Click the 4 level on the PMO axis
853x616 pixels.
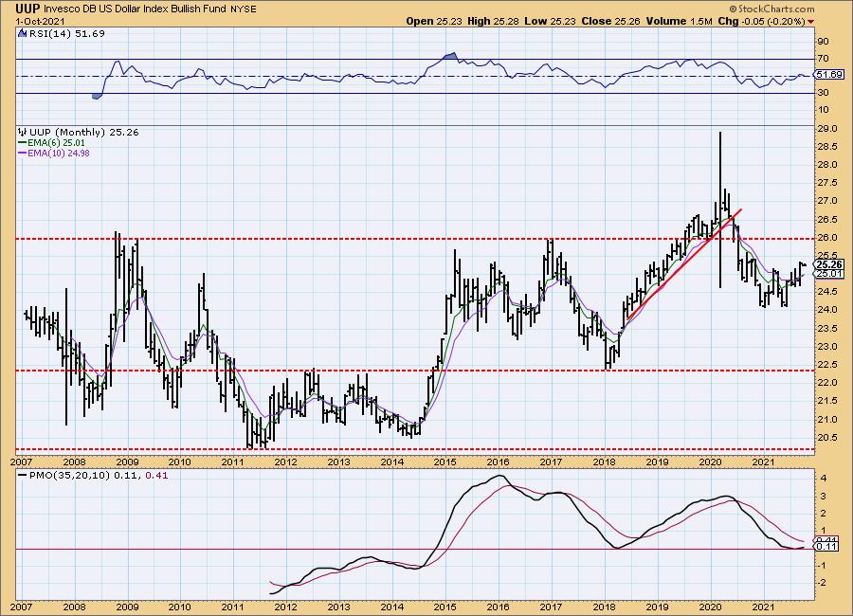825,479
